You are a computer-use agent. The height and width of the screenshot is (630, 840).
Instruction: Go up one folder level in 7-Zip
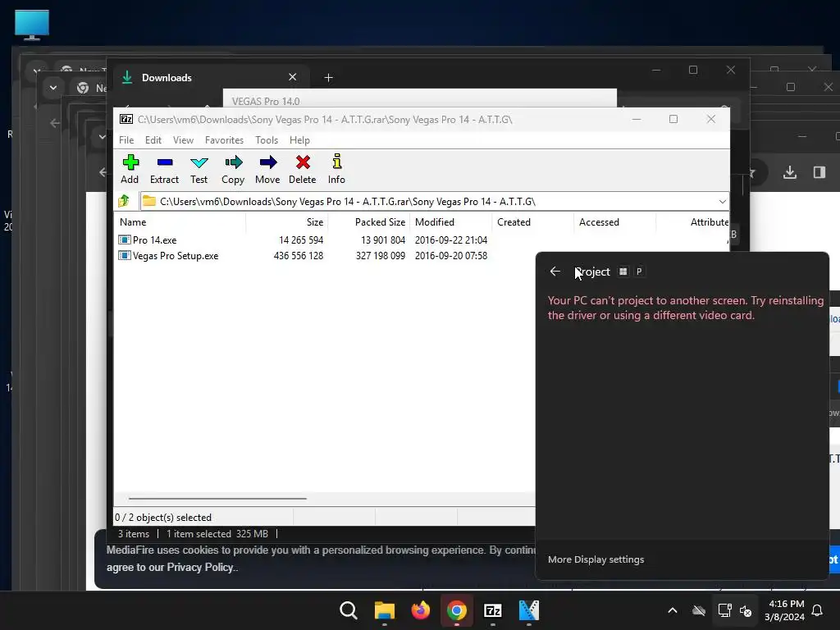[x=125, y=202]
